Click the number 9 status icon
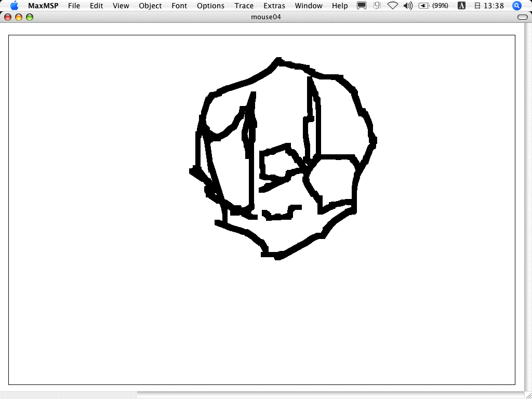 (377, 6)
